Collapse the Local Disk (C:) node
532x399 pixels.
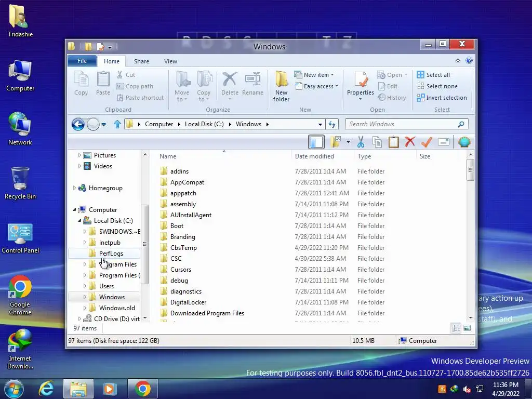(79, 221)
